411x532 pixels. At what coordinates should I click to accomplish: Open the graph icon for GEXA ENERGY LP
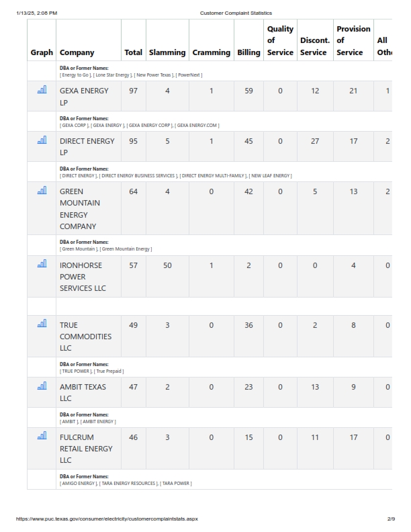tap(42, 90)
